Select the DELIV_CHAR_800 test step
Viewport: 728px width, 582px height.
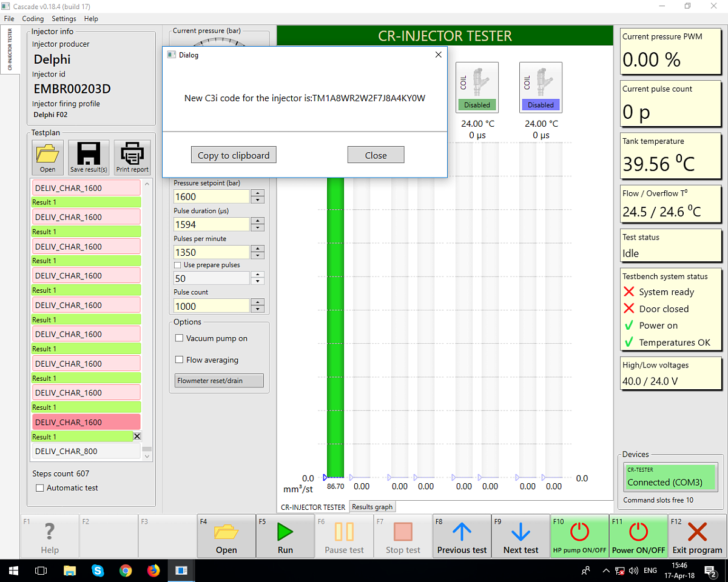coord(86,451)
